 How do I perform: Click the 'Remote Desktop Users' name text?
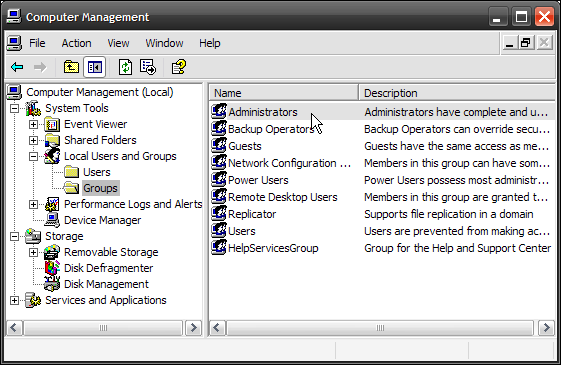pyautogui.click(x=283, y=197)
